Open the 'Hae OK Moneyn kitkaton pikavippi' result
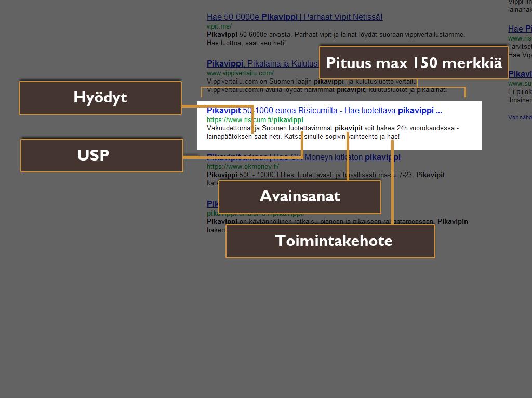Screen dimensions: 532x399 303,157
